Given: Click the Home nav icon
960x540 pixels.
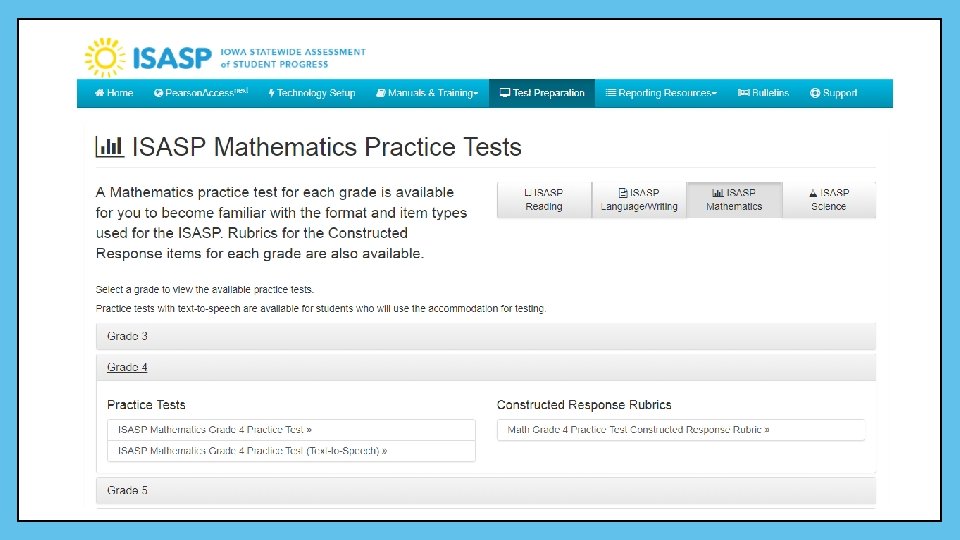Looking at the screenshot, I should [99, 93].
